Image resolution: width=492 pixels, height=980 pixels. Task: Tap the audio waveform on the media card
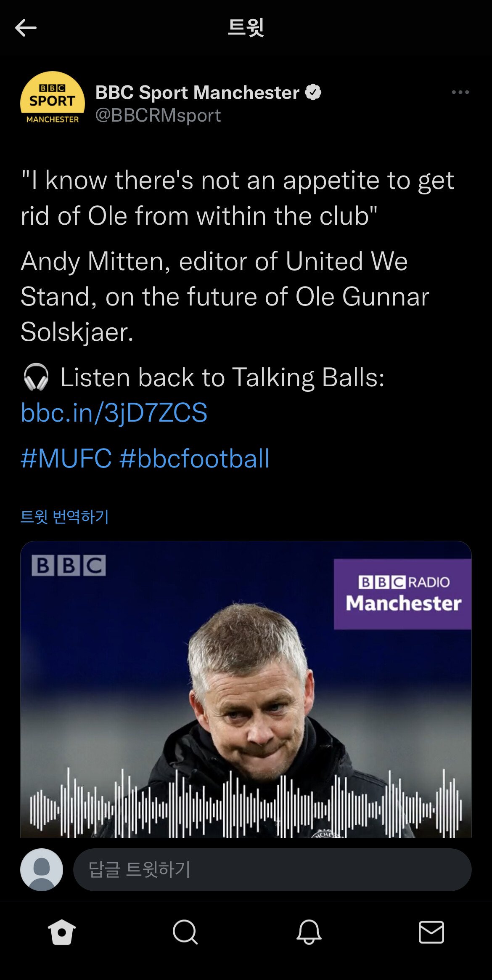(246, 804)
